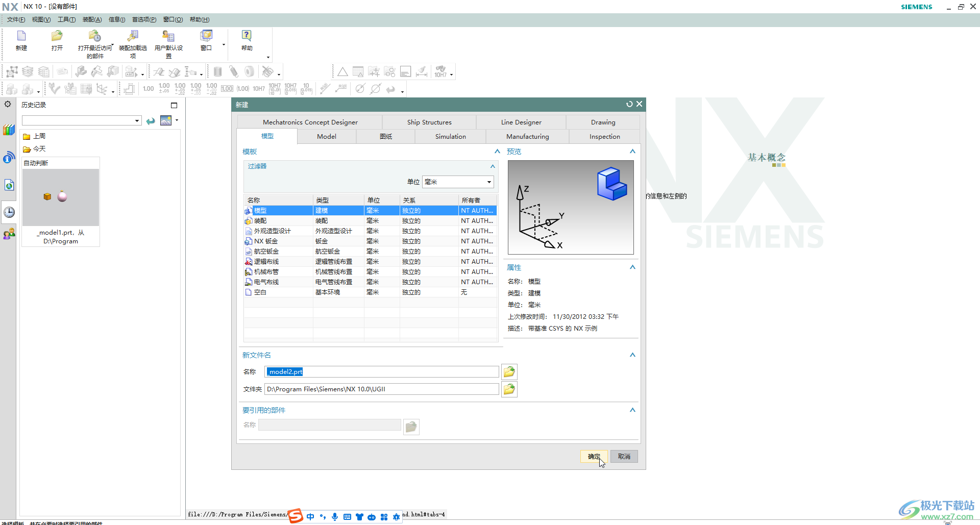Sort templates by 名称 column header
Screen dimensions: 980x525
click(x=278, y=200)
